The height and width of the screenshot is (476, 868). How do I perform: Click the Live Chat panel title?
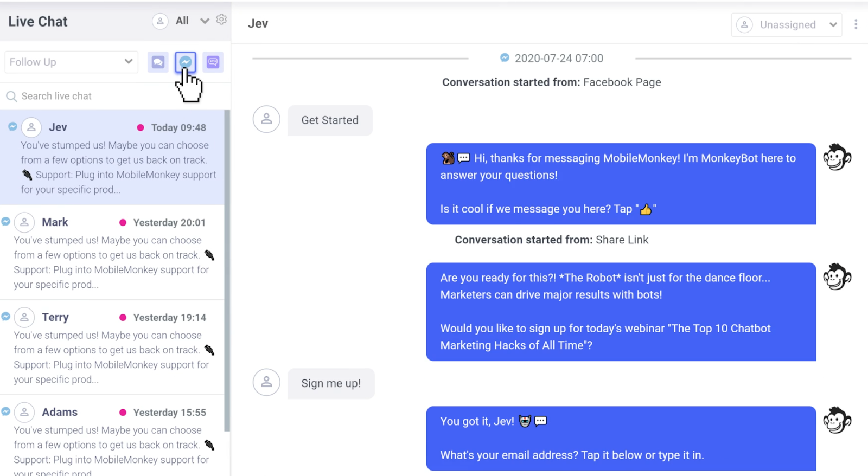click(38, 22)
